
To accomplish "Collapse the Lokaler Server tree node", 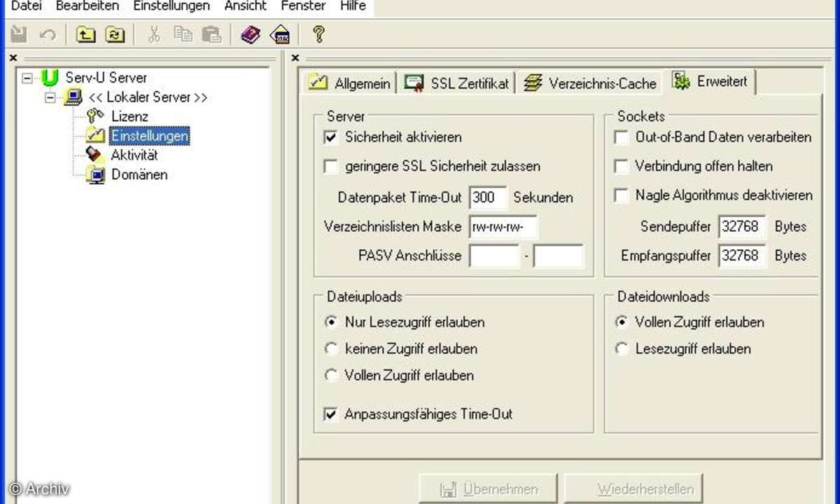I will pos(50,97).
